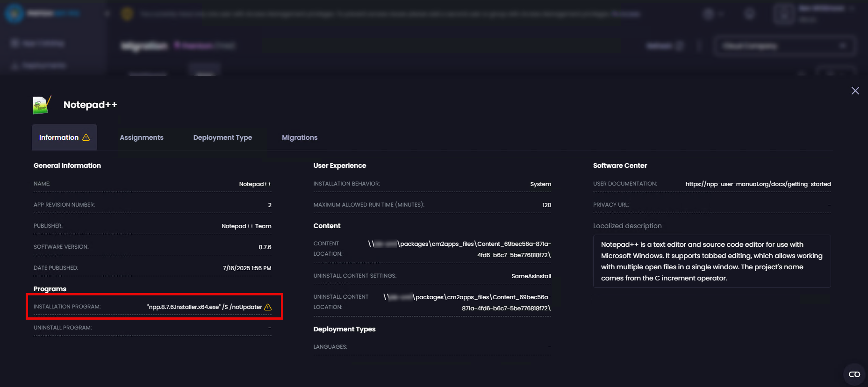Select the content location path
This screenshot has width=868, height=387.
[x=459, y=249]
